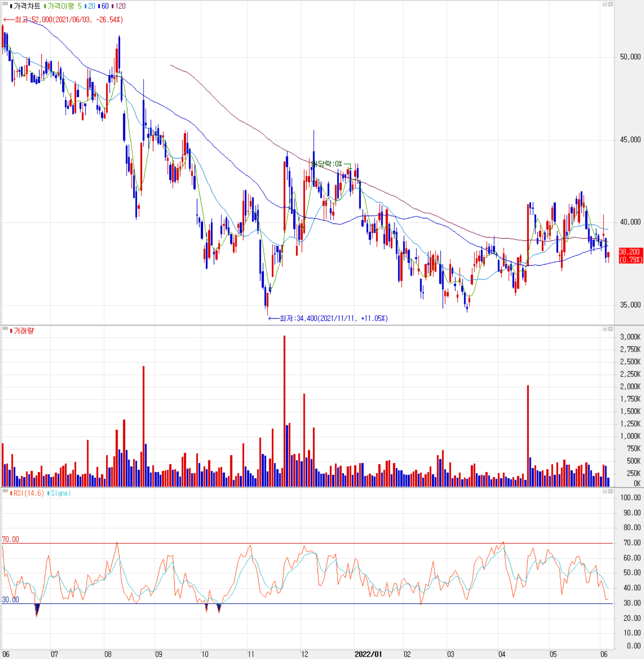
Task: Click the 3,000K volume axis label
Action: (630, 337)
